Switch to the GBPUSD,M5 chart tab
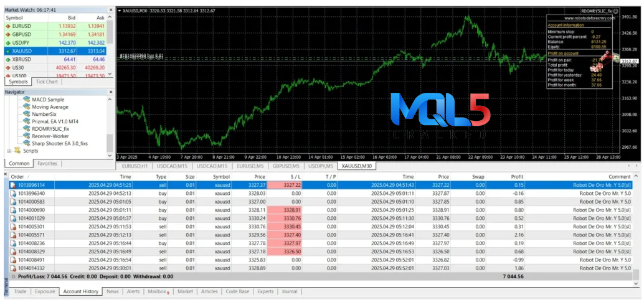644x302 pixels. point(285,166)
